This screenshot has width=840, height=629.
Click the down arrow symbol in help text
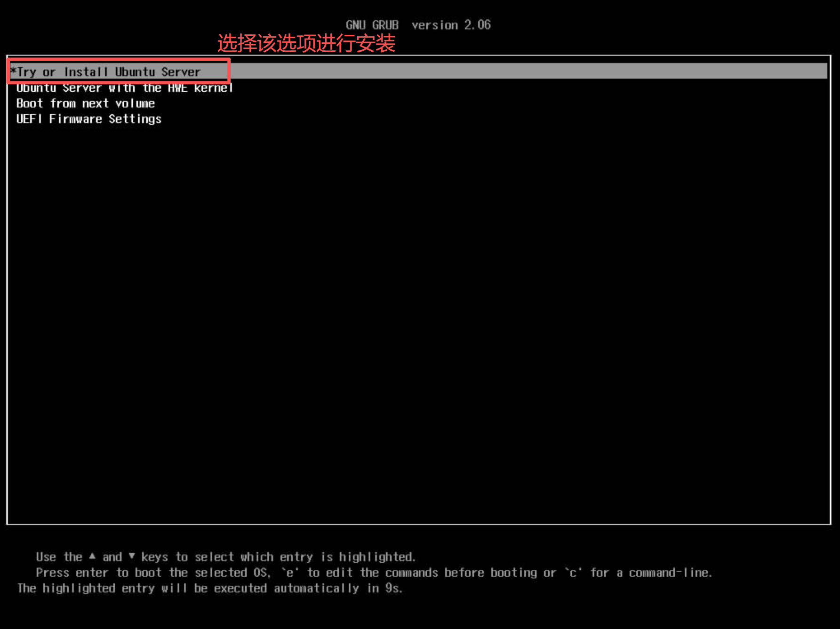132,557
